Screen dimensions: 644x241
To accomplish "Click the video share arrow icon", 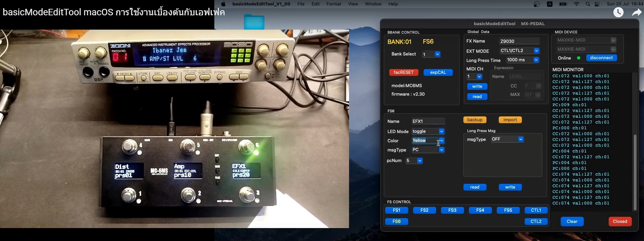I will [636, 13].
